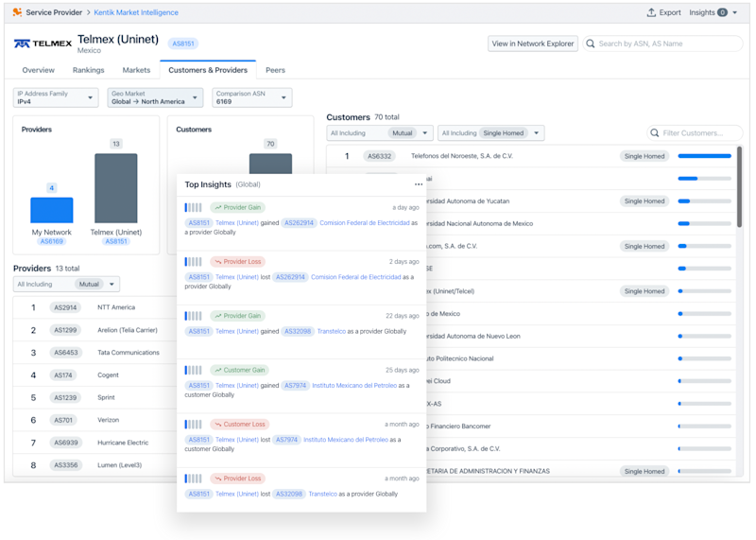Click the AS701 Verizon provider row
Screen dimensions: 756x540
pyautogui.click(x=94, y=420)
